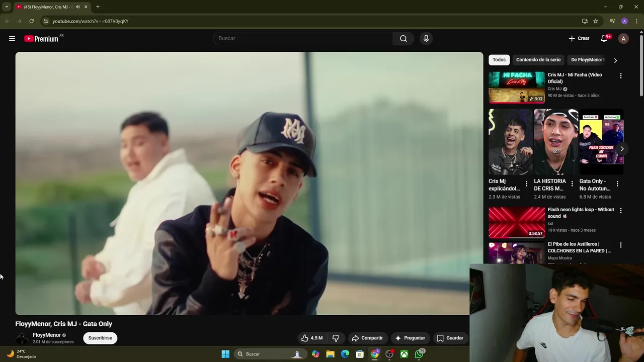Open the Xbox app from the taskbar
The width and height of the screenshot is (644, 362).
(x=404, y=354)
